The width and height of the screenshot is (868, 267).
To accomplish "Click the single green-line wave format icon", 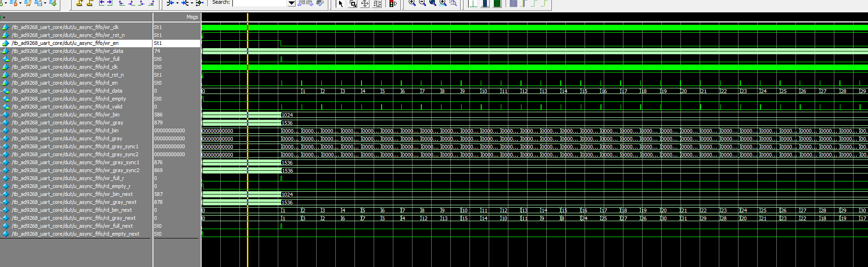I will (472, 3).
